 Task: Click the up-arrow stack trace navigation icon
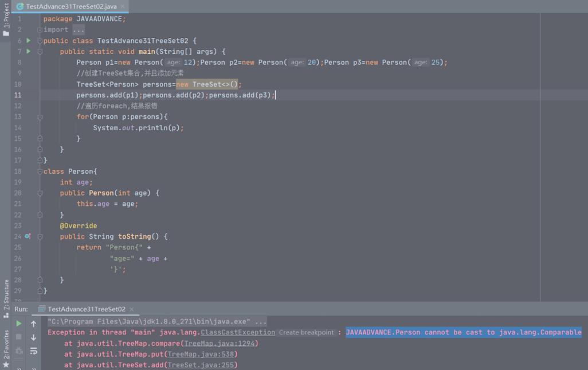pyautogui.click(x=33, y=324)
